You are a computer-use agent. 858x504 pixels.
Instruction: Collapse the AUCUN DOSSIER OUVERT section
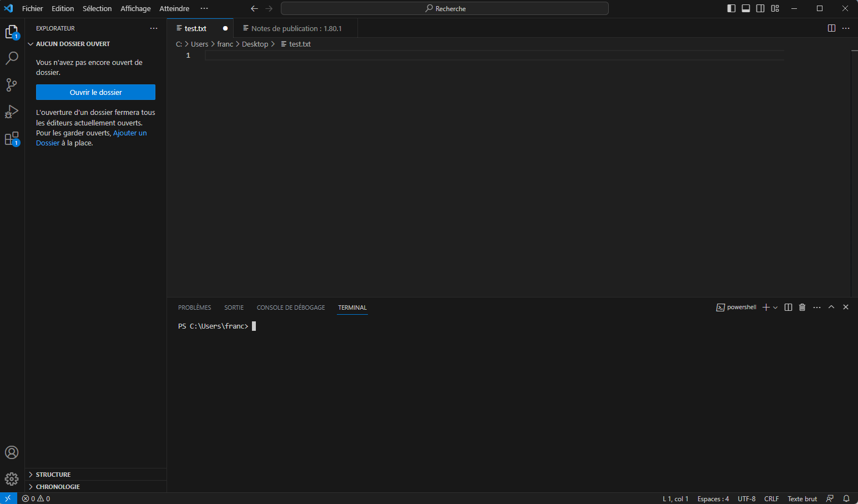29,43
